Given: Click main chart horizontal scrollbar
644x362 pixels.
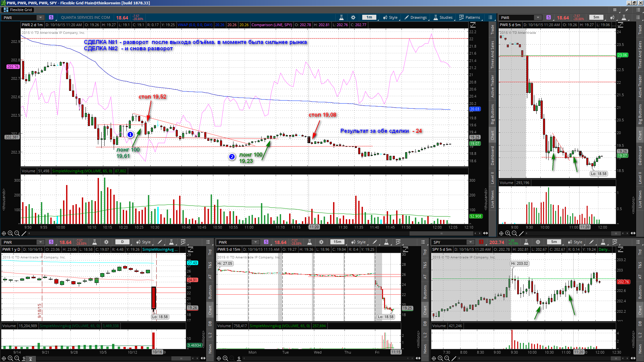Looking at the screenshot, I should coord(441,233).
